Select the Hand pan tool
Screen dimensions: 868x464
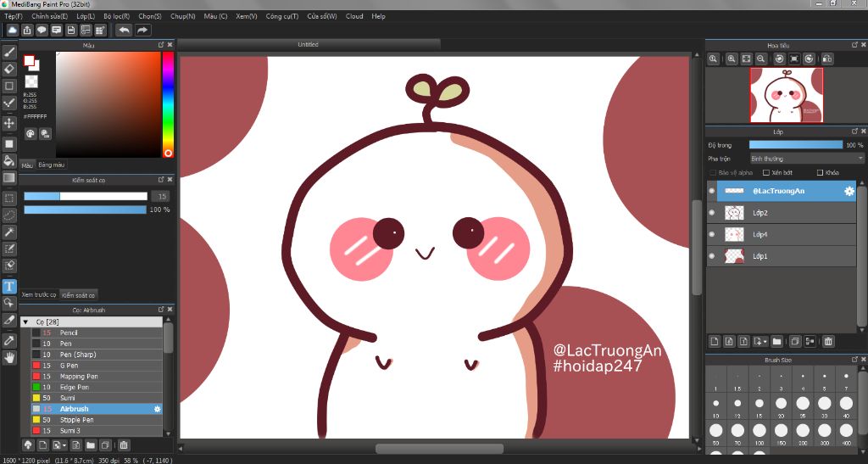(x=8, y=358)
